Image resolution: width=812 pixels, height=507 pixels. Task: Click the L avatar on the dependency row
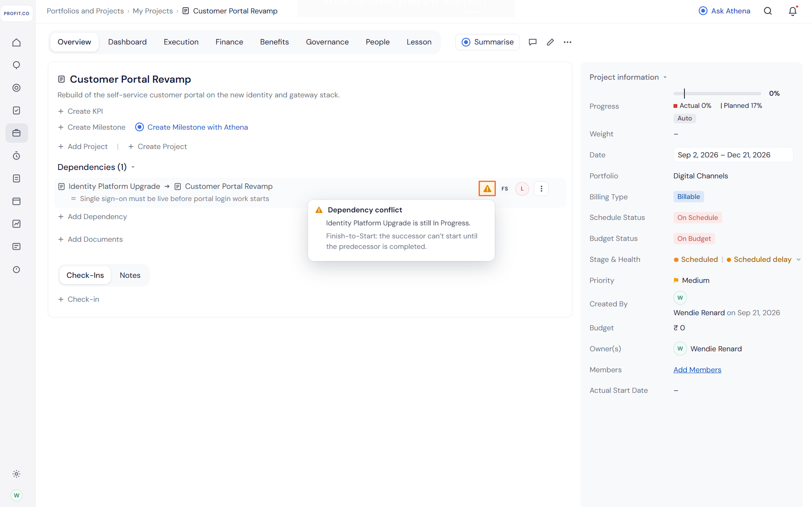pyautogui.click(x=522, y=188)
